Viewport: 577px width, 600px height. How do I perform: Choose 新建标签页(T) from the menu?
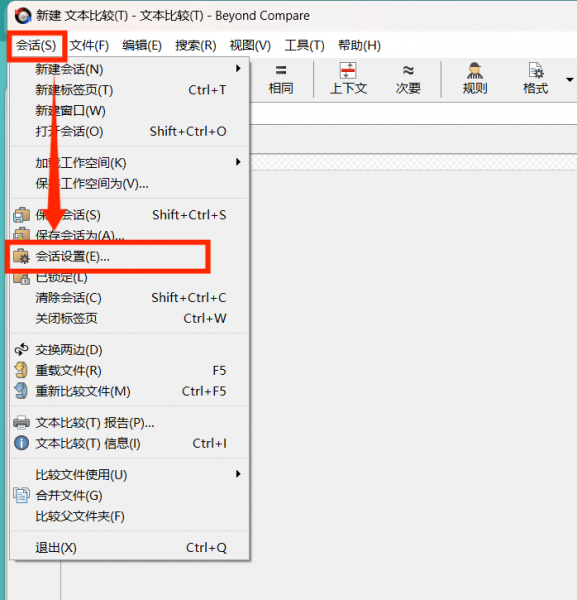point(130,90)
